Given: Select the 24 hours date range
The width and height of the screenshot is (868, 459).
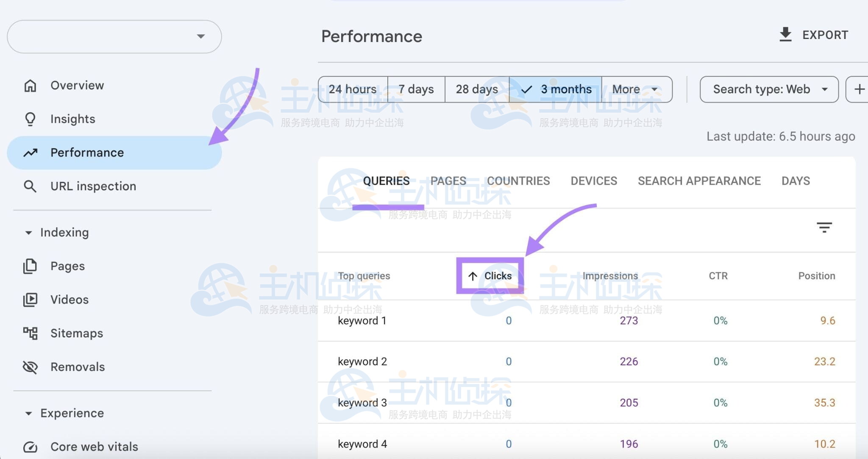Looking at the screenshot, I should [x=353, y=89].
